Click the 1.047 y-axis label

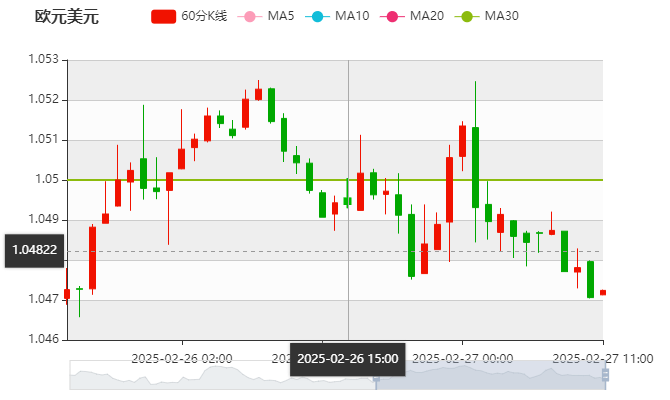45,299
